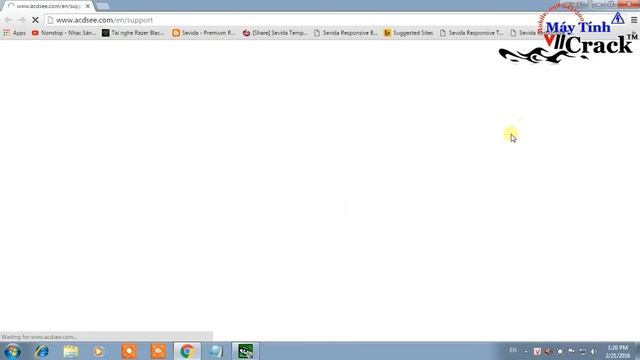
Task: Open Sevida - Premium R... bookmark
Action: point(204,33)
